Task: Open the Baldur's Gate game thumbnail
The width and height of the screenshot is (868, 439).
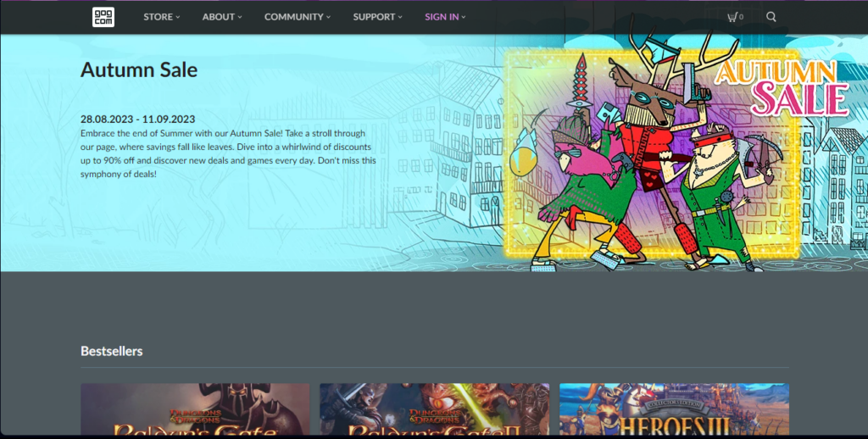Action: (x=195, y=409)
